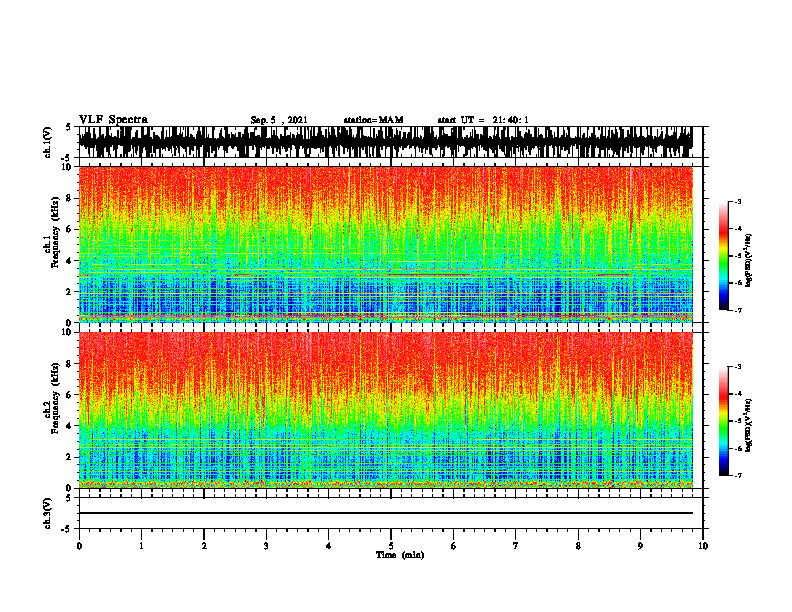Image resolution: width=792 pixels, height=612 pixels.
Task: Click the ch.2 frequency tick label "2"
Action: [x=69, y=457]
